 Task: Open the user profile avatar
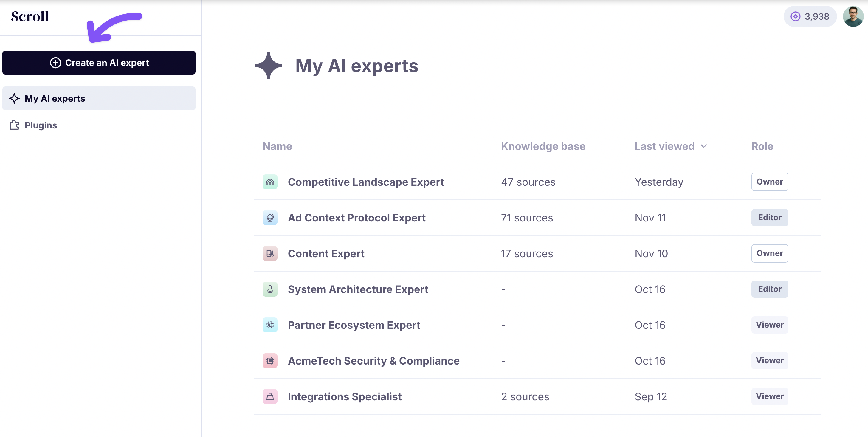[x=852, y=16]
